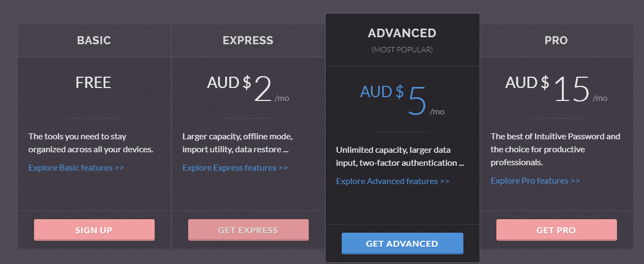This screenshot has height=264, width=644.
Task: Click the FREE price label
Action: [x=93, y=83]
